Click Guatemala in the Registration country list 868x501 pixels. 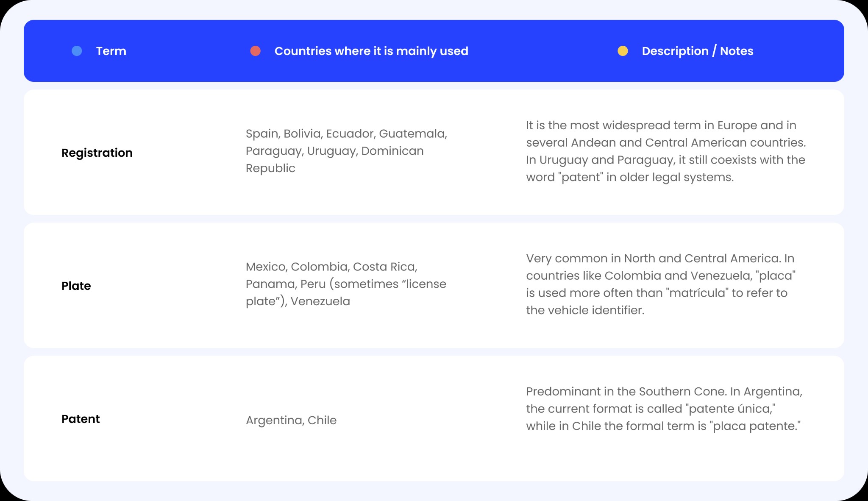(x=412, y=134)
